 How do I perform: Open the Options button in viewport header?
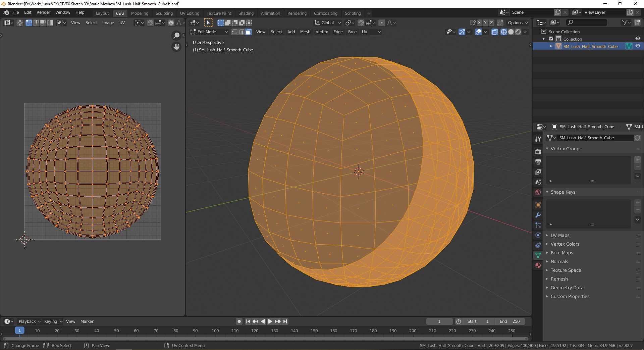518,23
